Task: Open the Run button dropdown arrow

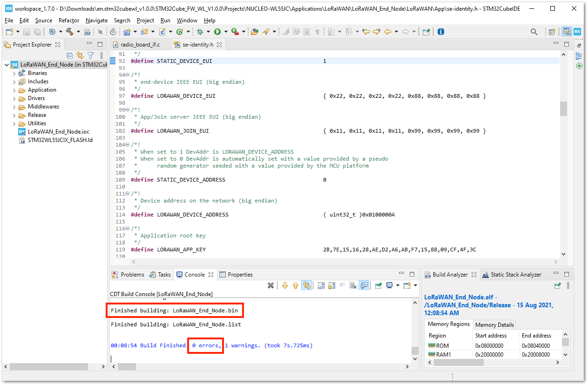Action: tap(226, 32)
